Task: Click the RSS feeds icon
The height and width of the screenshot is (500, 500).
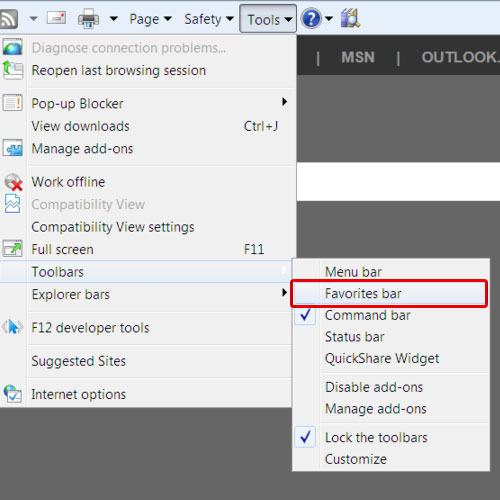Action: coord(8,19)
